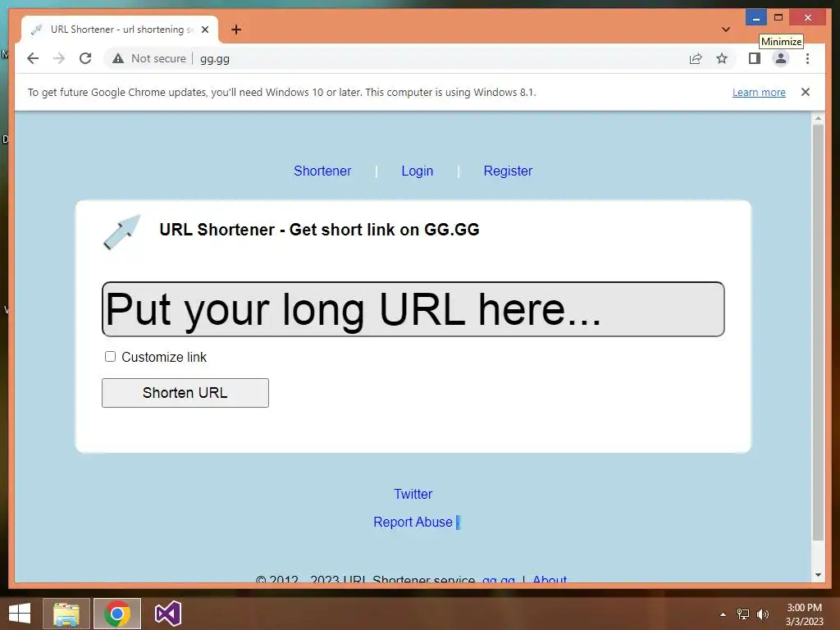Viewport: 840px width, 630px height.
Task: Show hidden system tray icons
Action: tap(723, 614)
